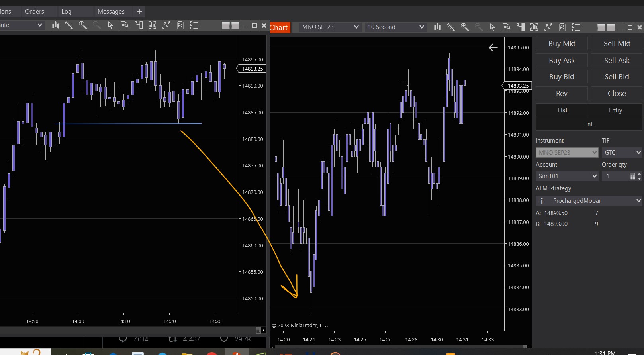Open drawing tools in the right chart toolbar

(x=451, y=27)
